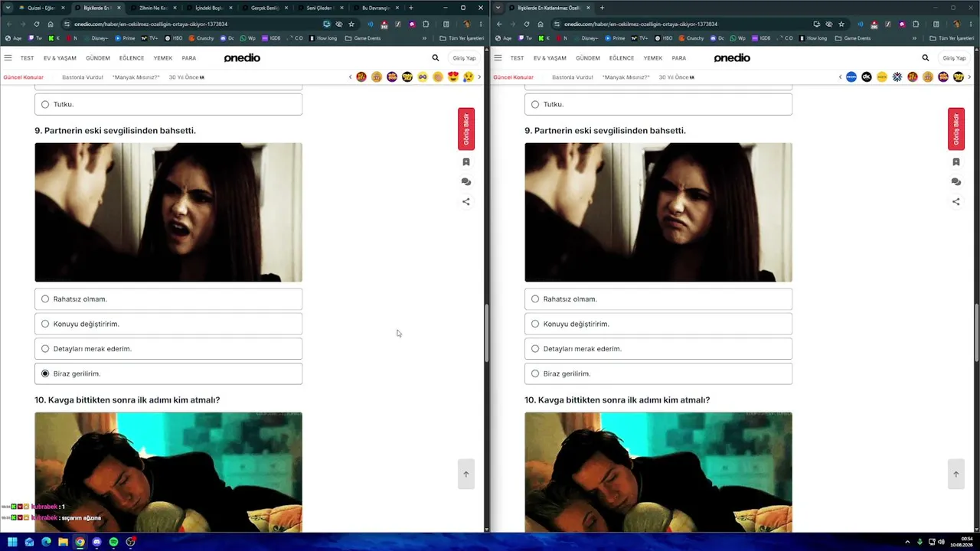Reload the page in left browser window
This screenshot has height=551, width=980.
(36, 24)
